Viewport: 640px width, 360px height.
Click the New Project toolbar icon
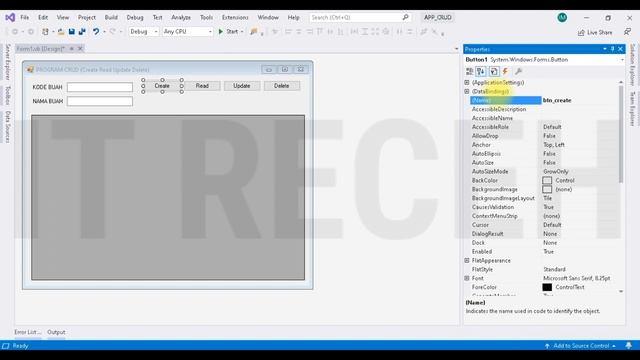point(45,31)
